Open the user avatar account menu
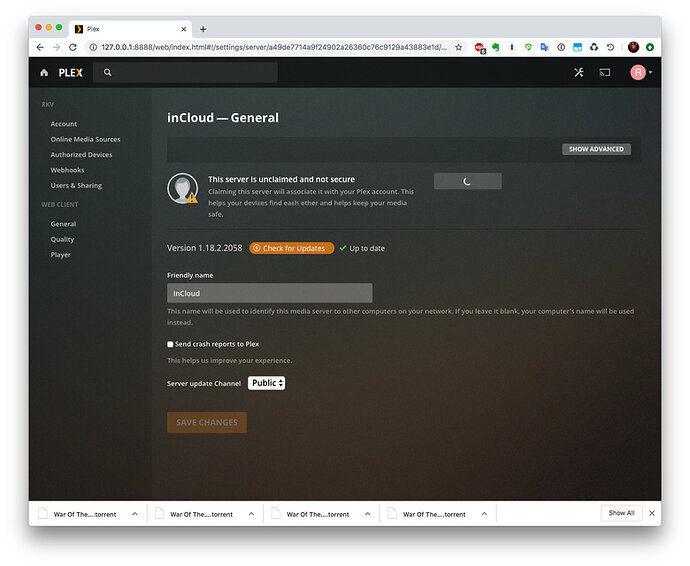The height and width of the screenshot is (566, 690). pos(641,72)
